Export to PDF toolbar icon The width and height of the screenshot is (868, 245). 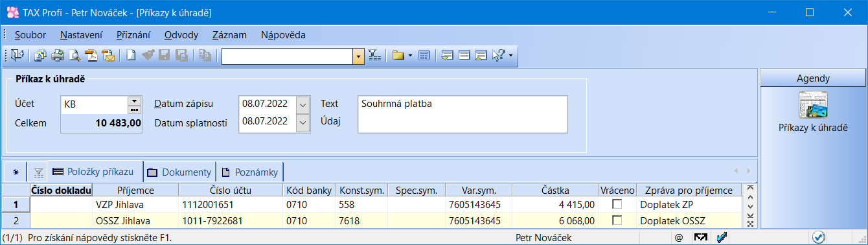tap(91, 56)
